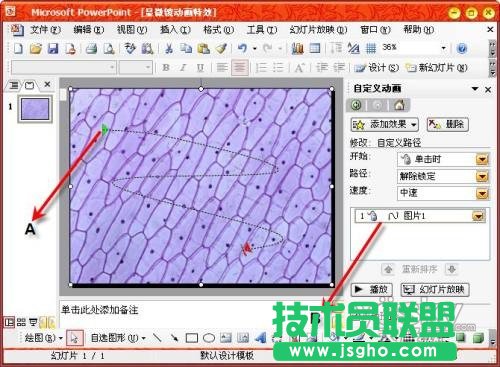Select the Oval shape tool
The height and width of the screenshot is (367, 500).
[209, 338]
